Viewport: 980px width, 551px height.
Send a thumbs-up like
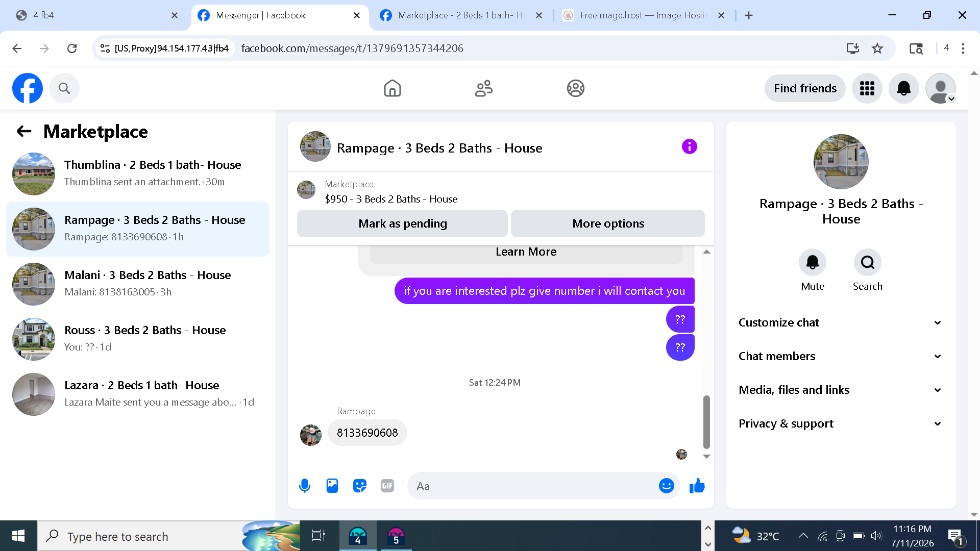[x=697, y=486]
